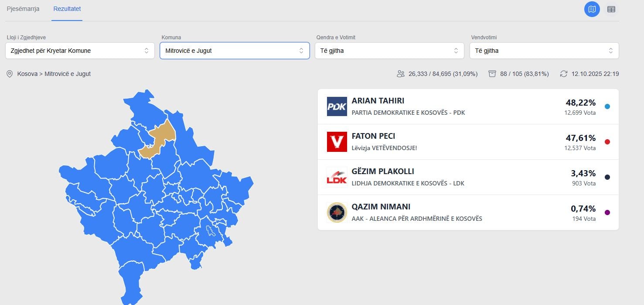Open the Komuna dropdown
The image size is (644, 305).
point(235,51)
